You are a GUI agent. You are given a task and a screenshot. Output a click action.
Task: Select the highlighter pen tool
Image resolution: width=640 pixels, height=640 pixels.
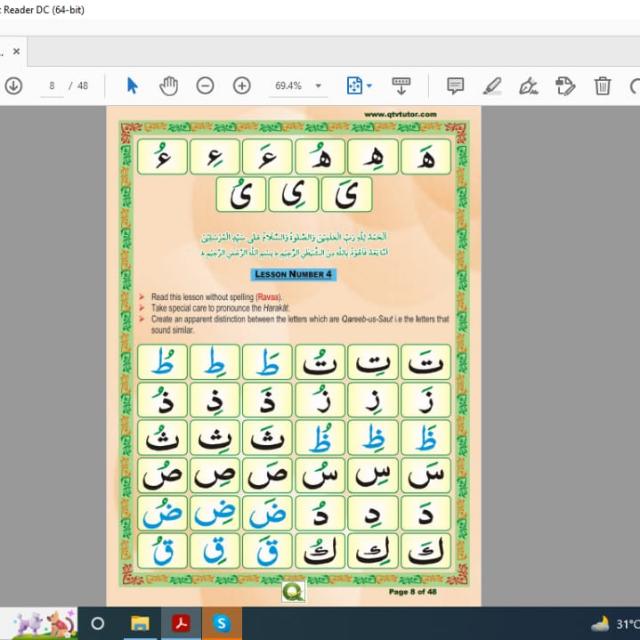click(x=492, y=86)
